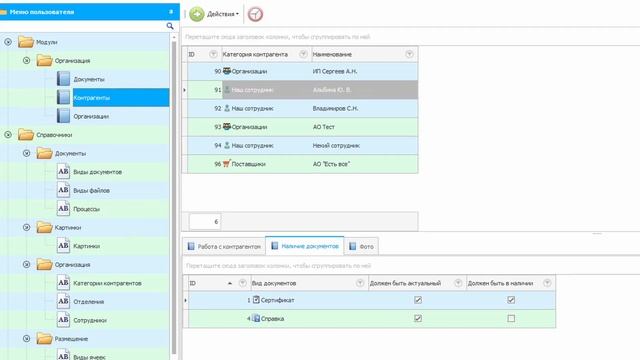Image resolution: width=640 pixels, height=360 pixels.
Task: Sort by Наименование column header
Action: click(x=332, y=54)
